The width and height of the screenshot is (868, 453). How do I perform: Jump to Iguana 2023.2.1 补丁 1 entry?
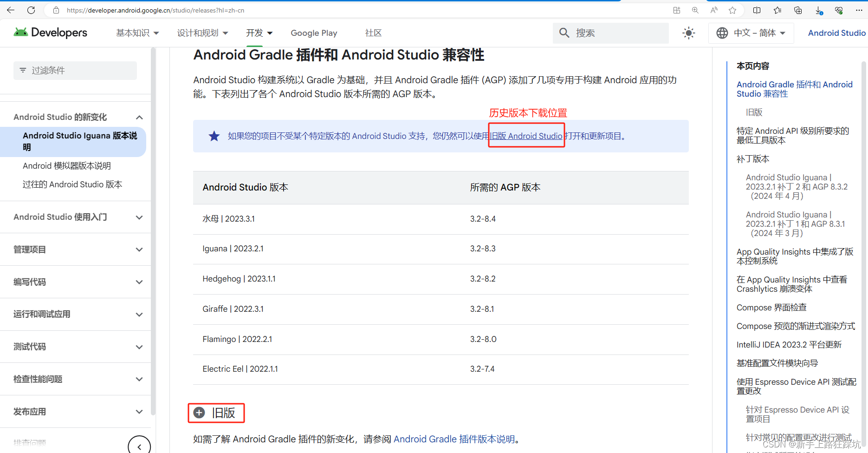point(796,224)
